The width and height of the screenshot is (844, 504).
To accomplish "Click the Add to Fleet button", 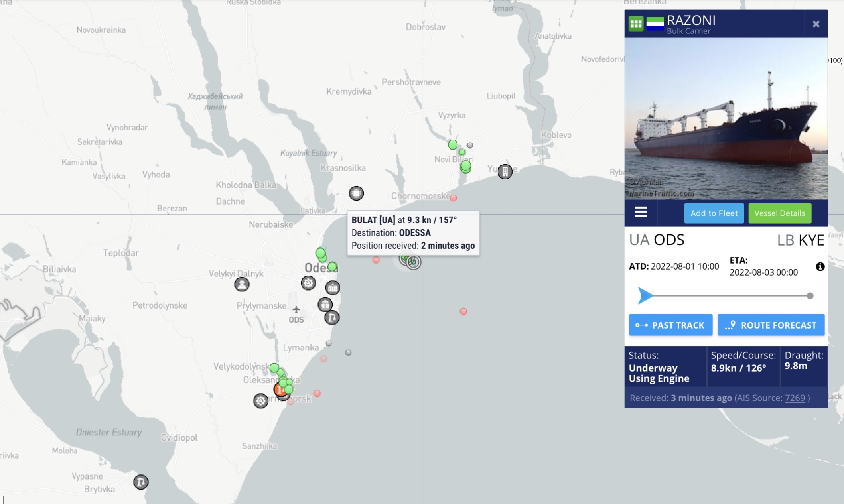I will [714, 213].
